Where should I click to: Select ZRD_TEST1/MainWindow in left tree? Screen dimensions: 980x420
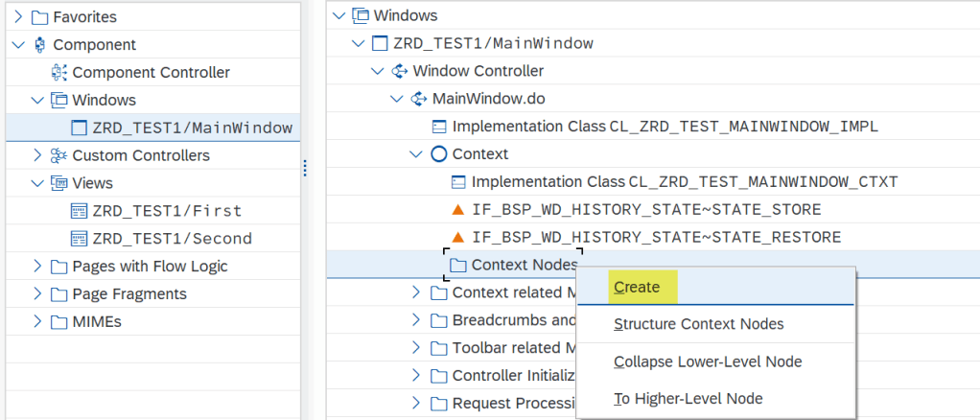pyautogui.click(x=192, y=128)
